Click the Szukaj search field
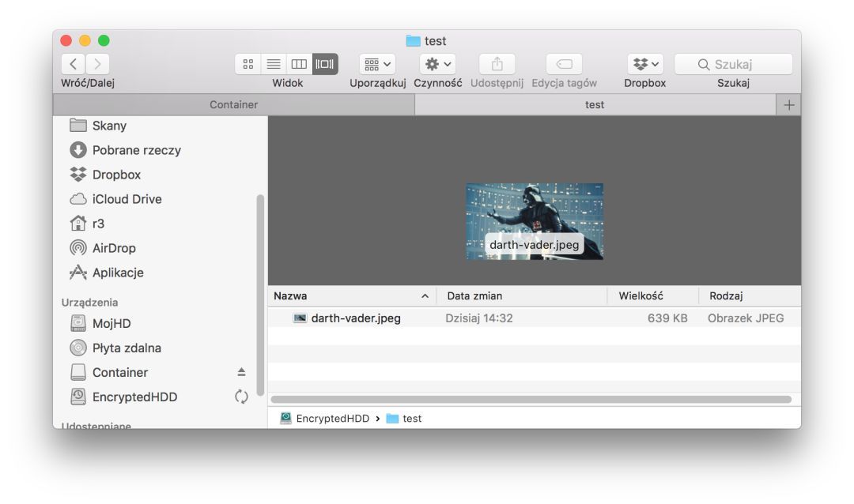This screenshot has width=854, height=504. point(733,64)
